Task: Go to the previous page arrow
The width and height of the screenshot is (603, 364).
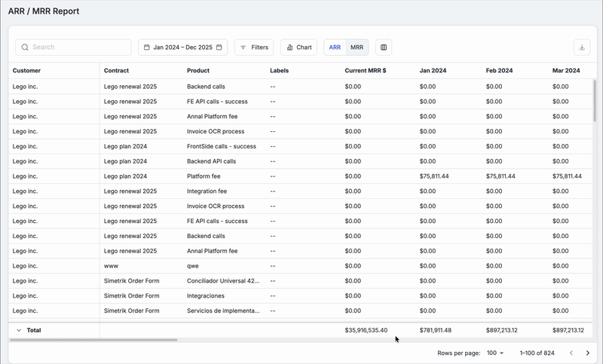Action: tap(571, 353)
